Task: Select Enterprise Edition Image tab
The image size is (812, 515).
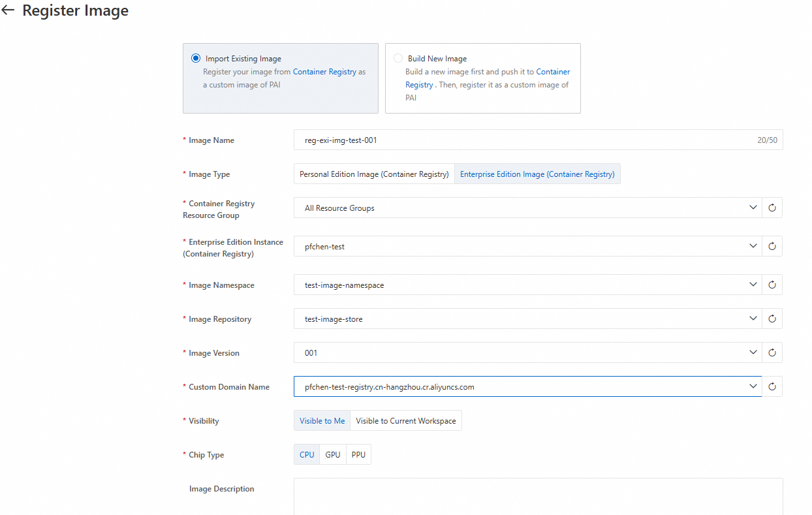Action: tap(537, 174)
